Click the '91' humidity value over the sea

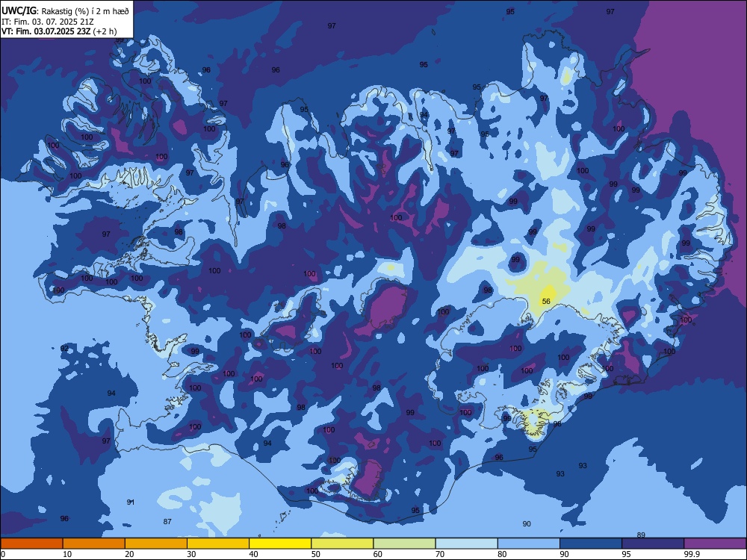tap(131, 502)
